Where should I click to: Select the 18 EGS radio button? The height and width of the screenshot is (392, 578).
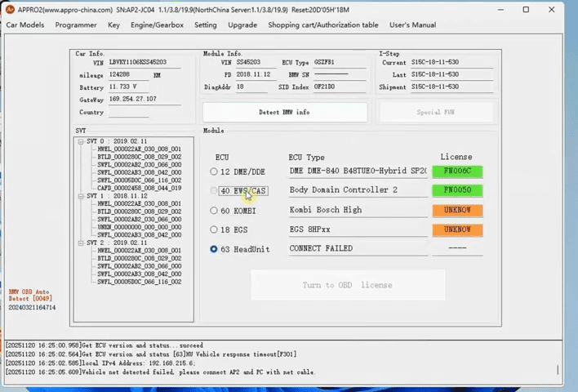(x=214, y=230)
